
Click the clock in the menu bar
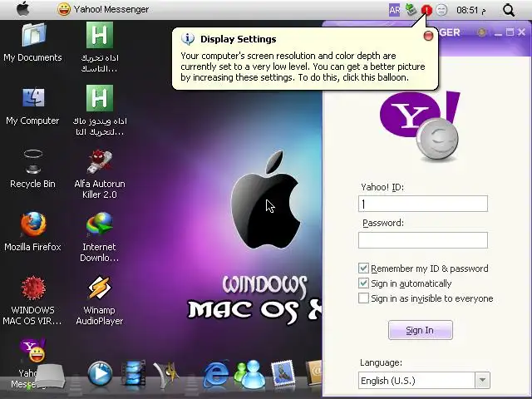pos(471,10)
